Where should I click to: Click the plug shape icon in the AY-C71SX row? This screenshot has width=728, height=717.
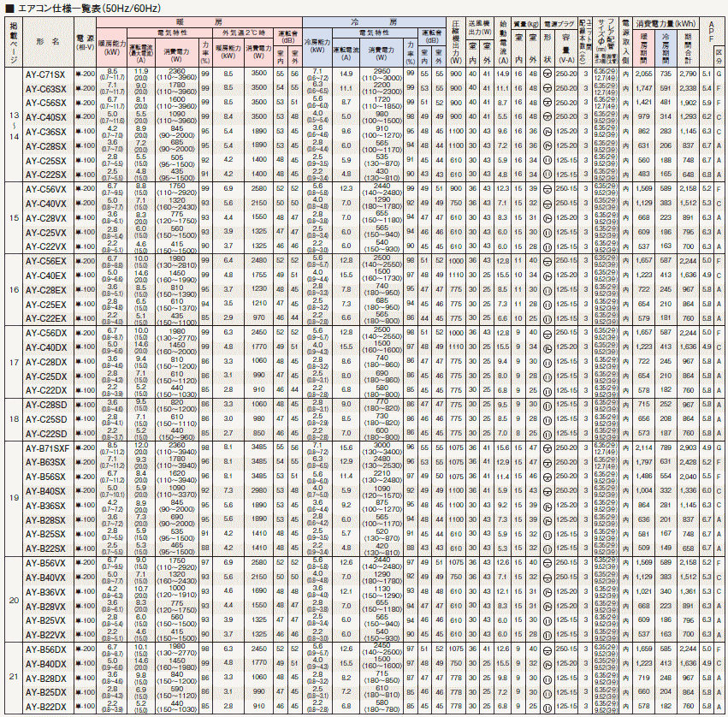pos(547,74)
